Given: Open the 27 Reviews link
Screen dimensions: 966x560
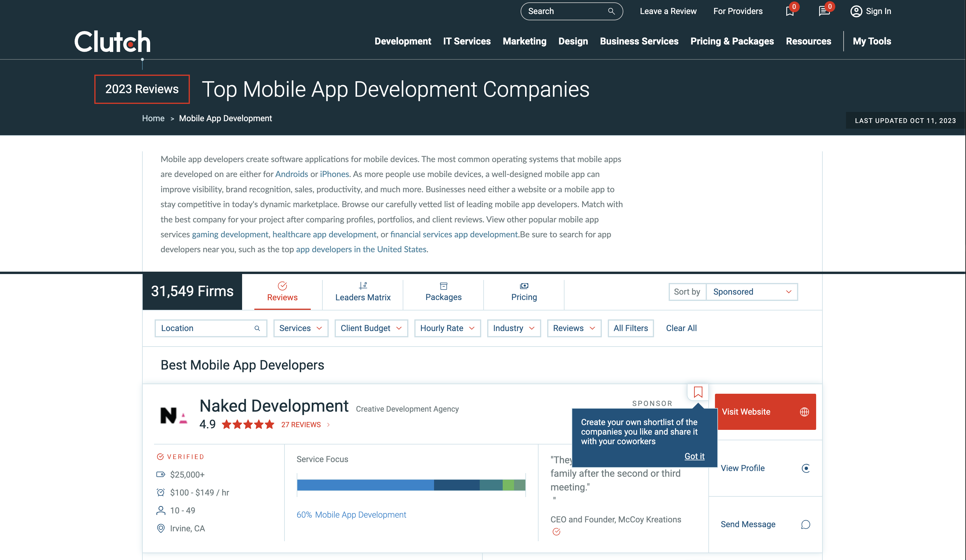Looking at the screenshot, I should pos(301,425).
